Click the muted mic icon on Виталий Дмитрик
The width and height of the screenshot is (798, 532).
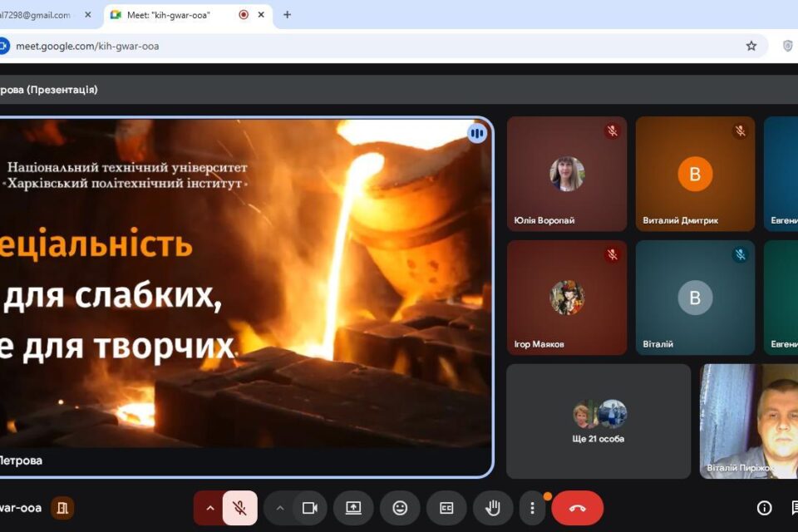click(x=741, y=131)
